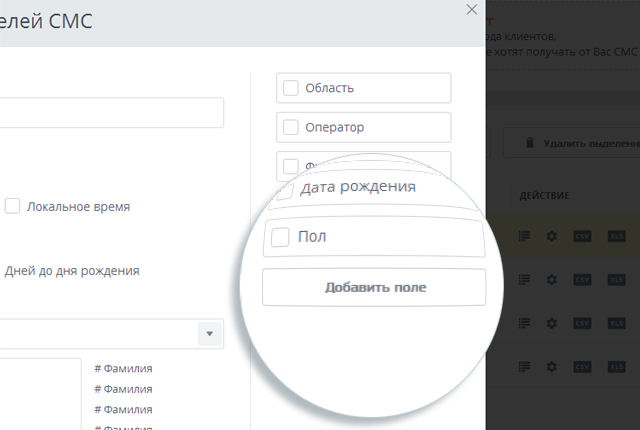Screen dimensions: 640x430
Task: Open the list icon in the highlighted row
Action: click(524, 236)
